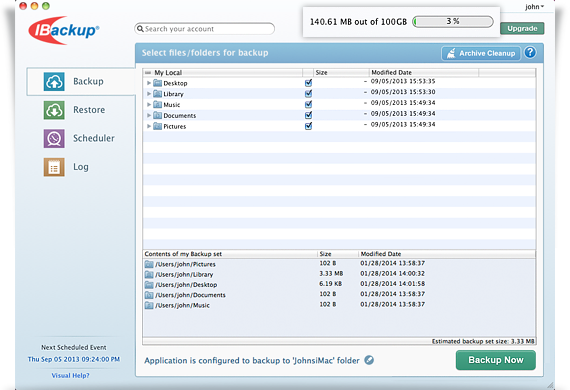The image size is (570, 390).
Task: Click the 3.33 MB size value
Action: [x=331, y=273]
